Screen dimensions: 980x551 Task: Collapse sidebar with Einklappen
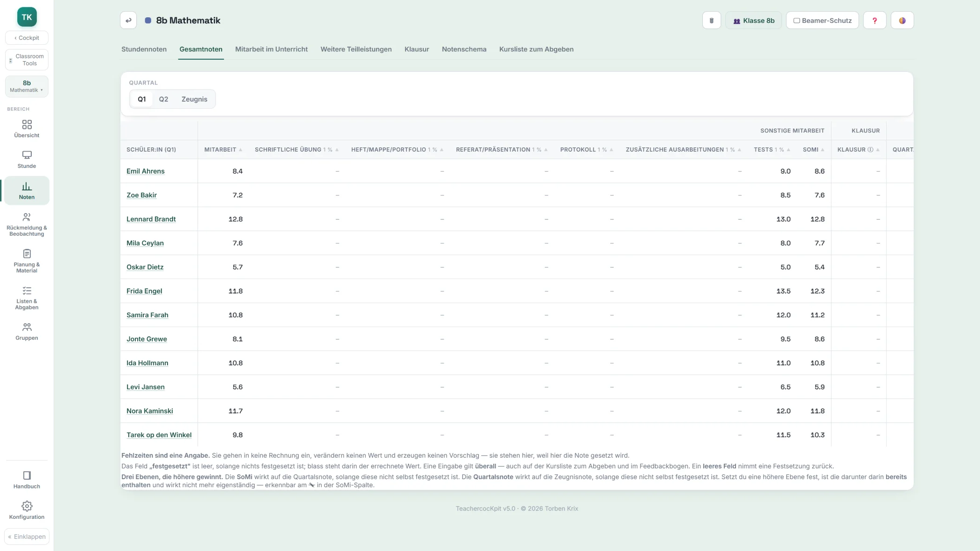pyautogui.click(x=27, y=537)
